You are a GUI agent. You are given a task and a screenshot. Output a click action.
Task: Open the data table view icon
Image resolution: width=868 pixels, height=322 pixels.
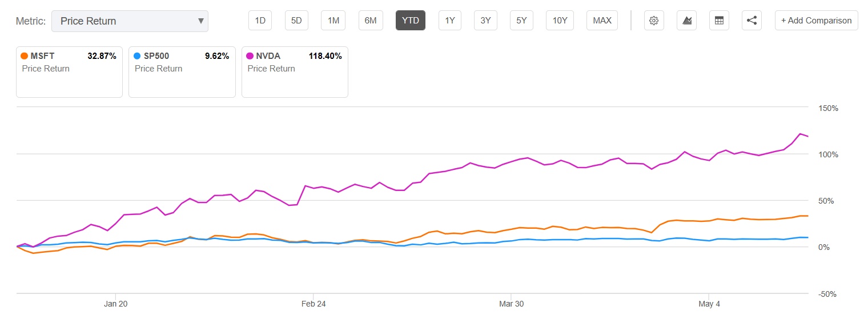pos(719,21)
